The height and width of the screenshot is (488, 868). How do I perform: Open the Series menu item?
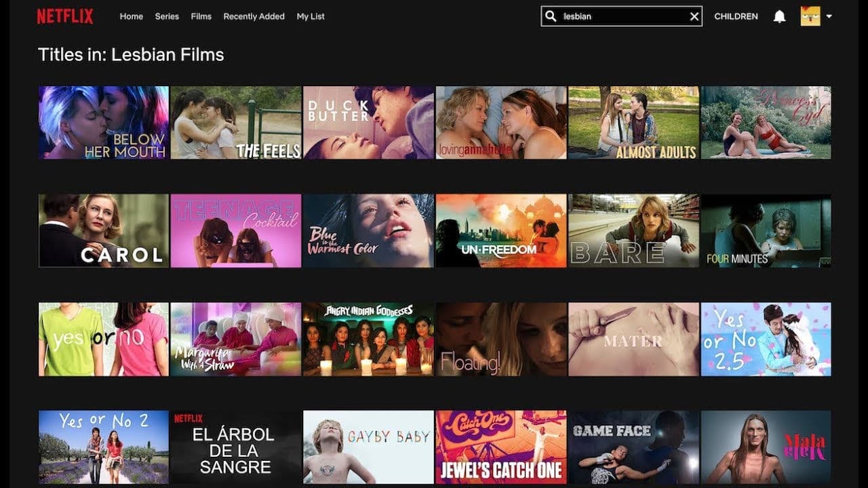coord(167,16)
